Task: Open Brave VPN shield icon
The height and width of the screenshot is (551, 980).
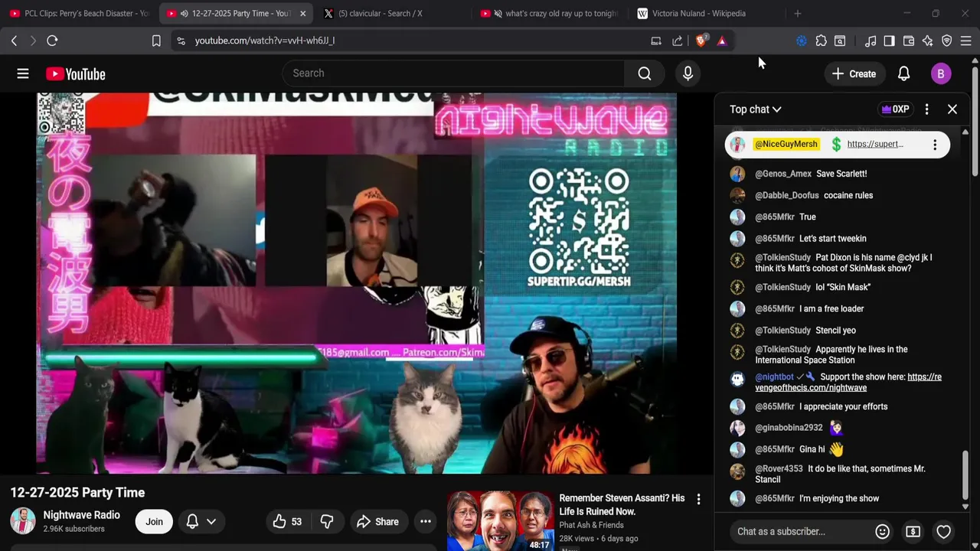Action: 947,41
